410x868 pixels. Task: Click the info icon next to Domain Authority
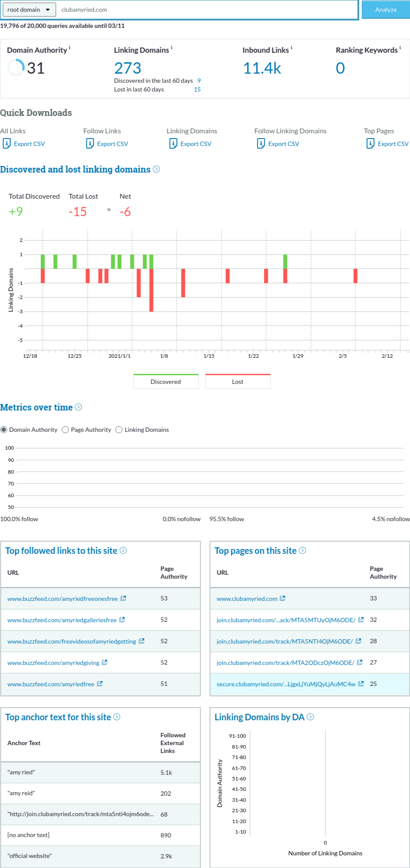[70, 47]
